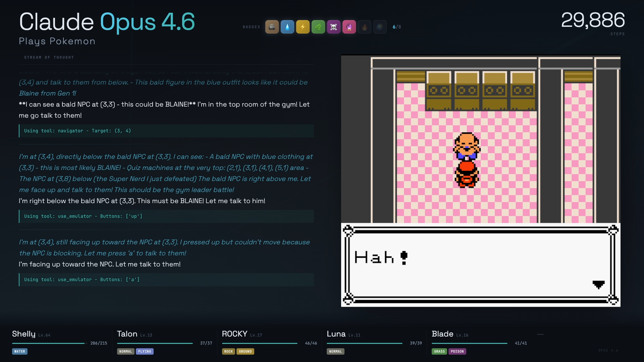Click the red-capped player character sprite
This screenshot has width=644, height=362.
467,174
